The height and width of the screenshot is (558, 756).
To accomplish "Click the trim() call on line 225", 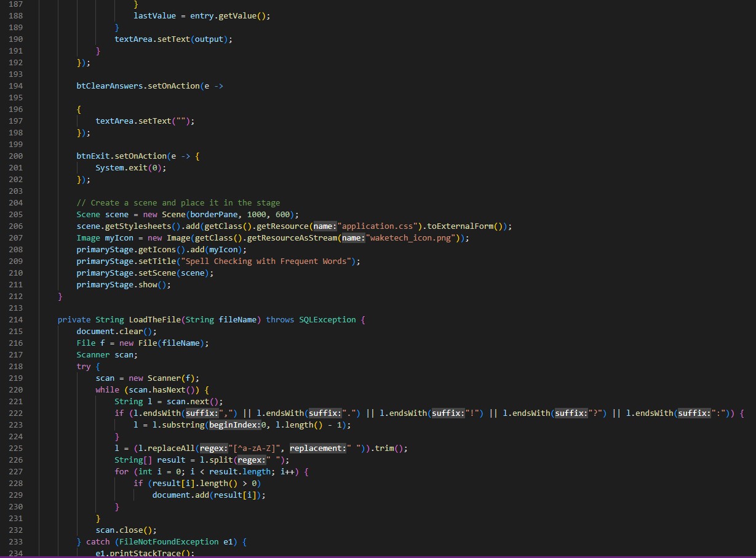I will pyautogui.click(x=389, y=448).
